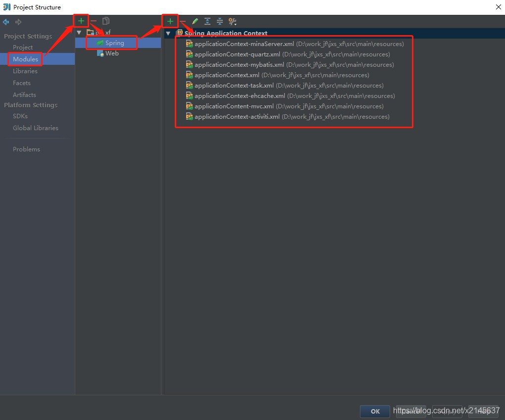Click applicationContext.xml file icon

click(189, 75)
